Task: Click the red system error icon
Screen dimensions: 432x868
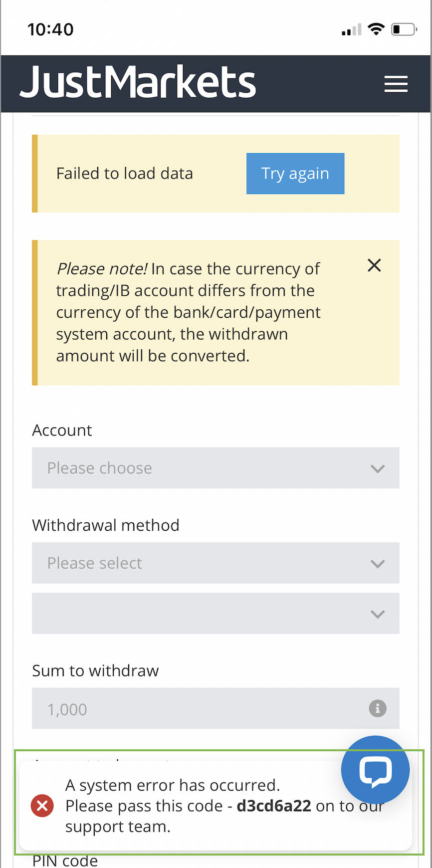Action: point(42,806)
